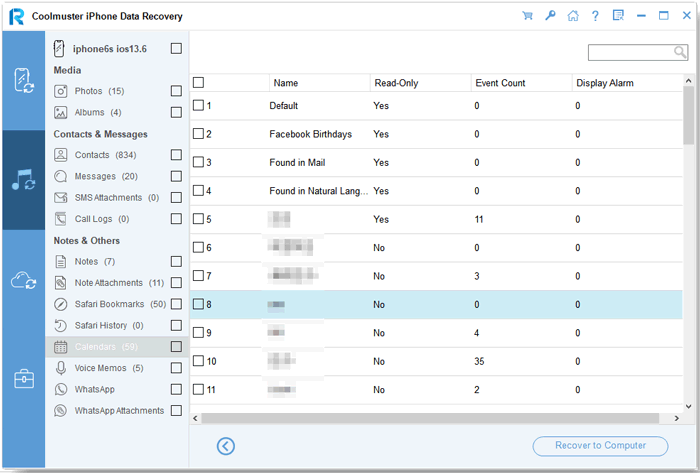The width and height of the screenshot is (700, 473).
Task: Click 'Facebook Birthdays' calendar name
Action: pos(311,134)
